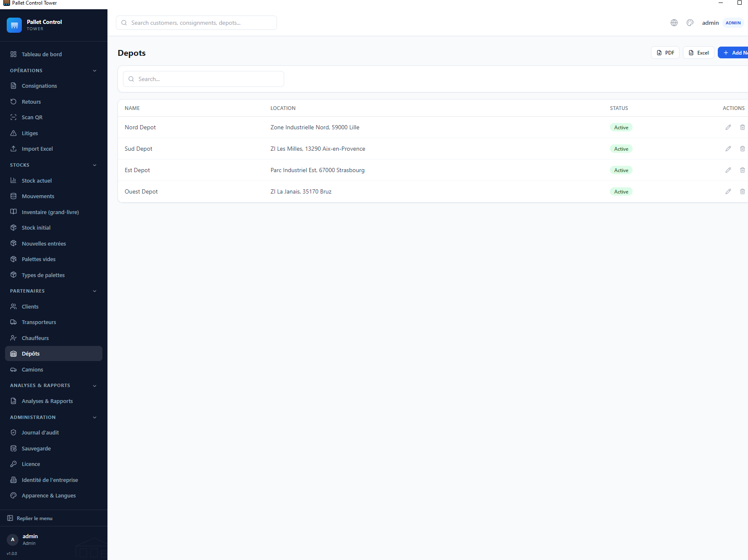The width and height of the screenshot is (748, 560).
Task: Edit the Ouest Depot row
Action: pos(728,191)
